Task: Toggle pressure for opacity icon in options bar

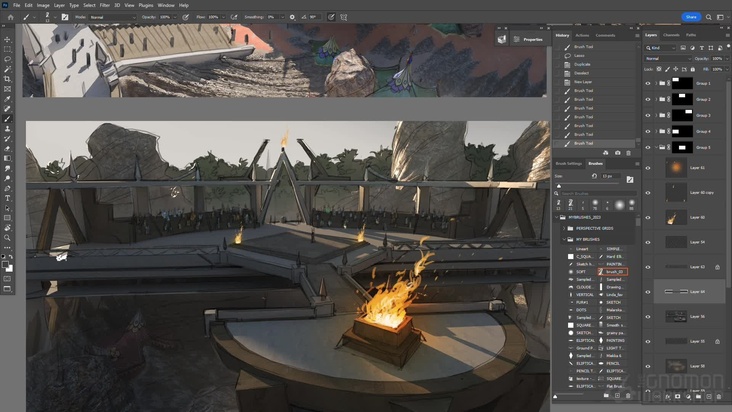Action: [185, 17]
